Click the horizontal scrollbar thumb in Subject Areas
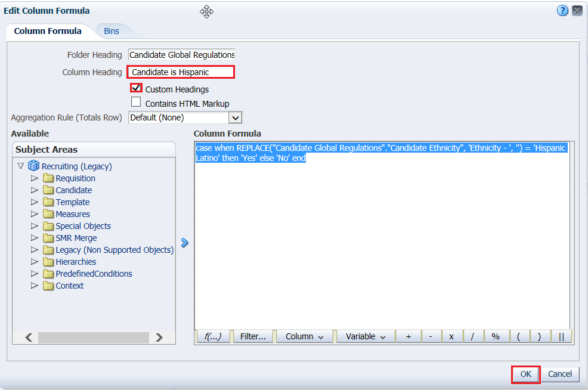Image resolution: width=588 pixels, height=390 pixels. tap(94, 338)
